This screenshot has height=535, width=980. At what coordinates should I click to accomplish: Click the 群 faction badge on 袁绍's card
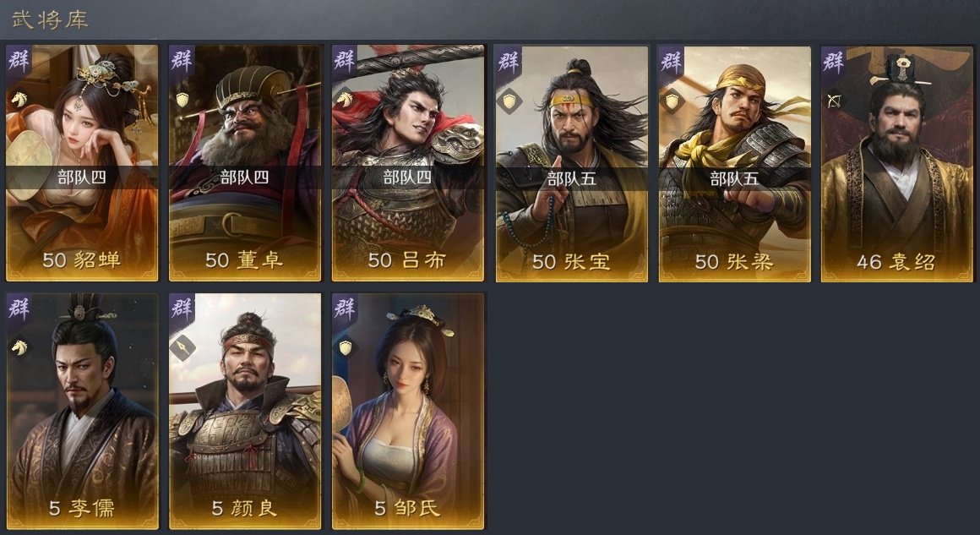pyautogui.click(x=833, y=61)
